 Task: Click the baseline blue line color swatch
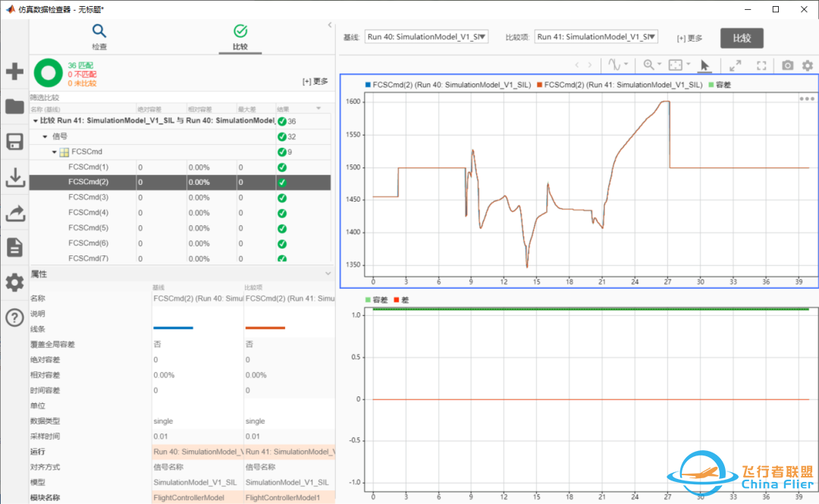pyautogui.click(x=173, y=328)
